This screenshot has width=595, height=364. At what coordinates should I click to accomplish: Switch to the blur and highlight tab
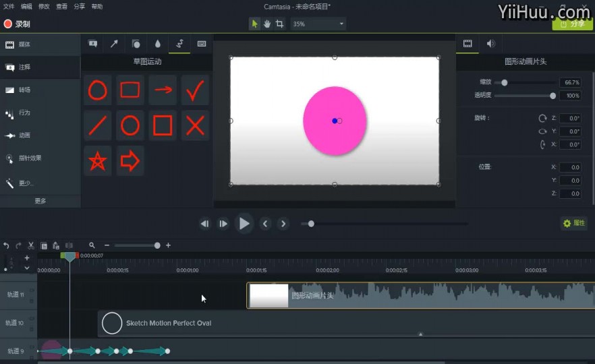click(157, 44)
